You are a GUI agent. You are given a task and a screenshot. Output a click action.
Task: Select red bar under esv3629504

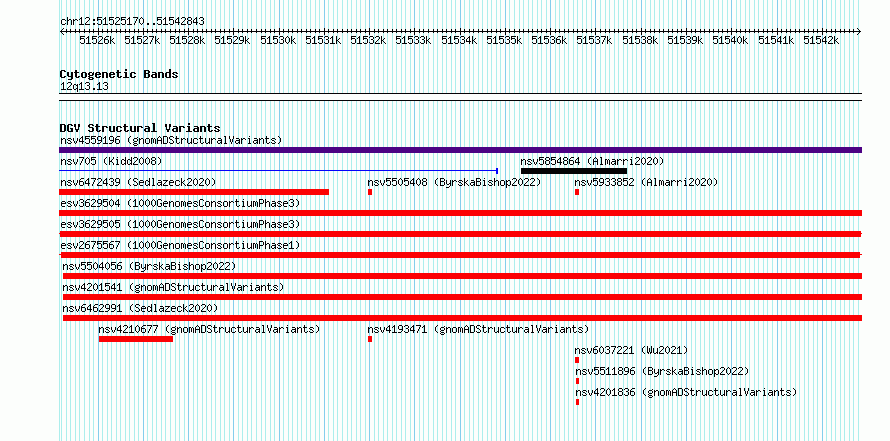[x=460, y=213]
